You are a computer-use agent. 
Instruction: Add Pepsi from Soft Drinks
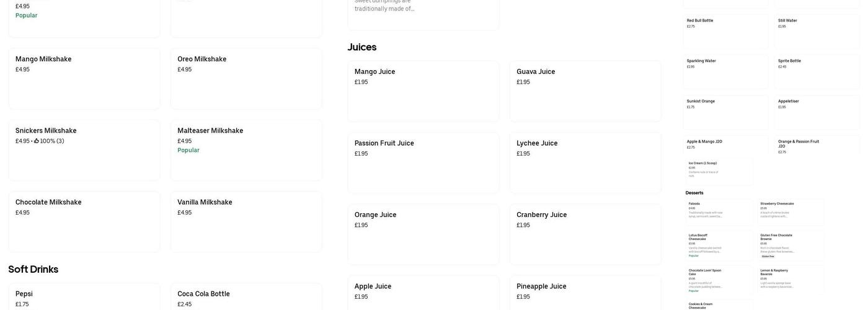[84, 298]
